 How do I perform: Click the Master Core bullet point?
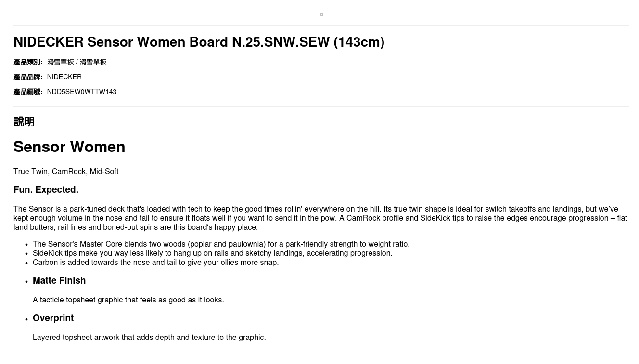tap(221, 244)
